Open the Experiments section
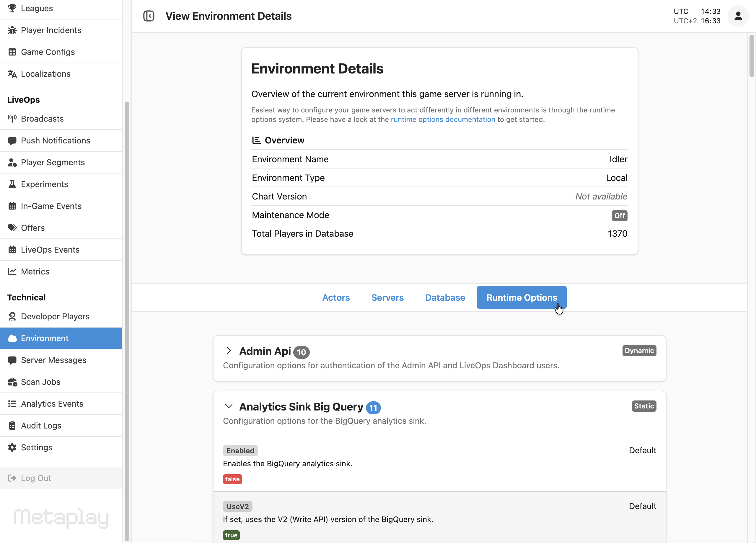756x543 pixels. [44, 184]
